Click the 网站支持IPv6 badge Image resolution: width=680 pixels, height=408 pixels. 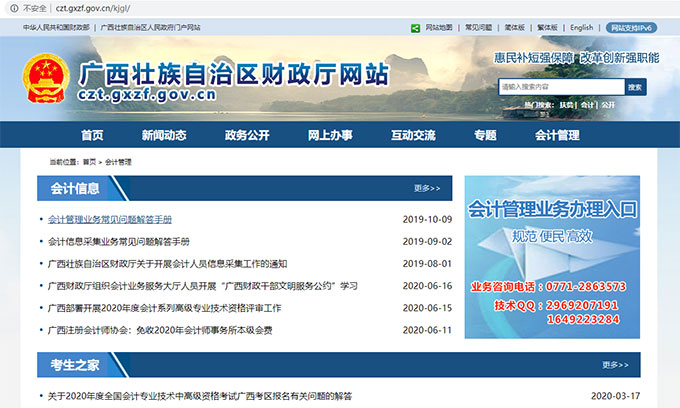tap(633, 28)
